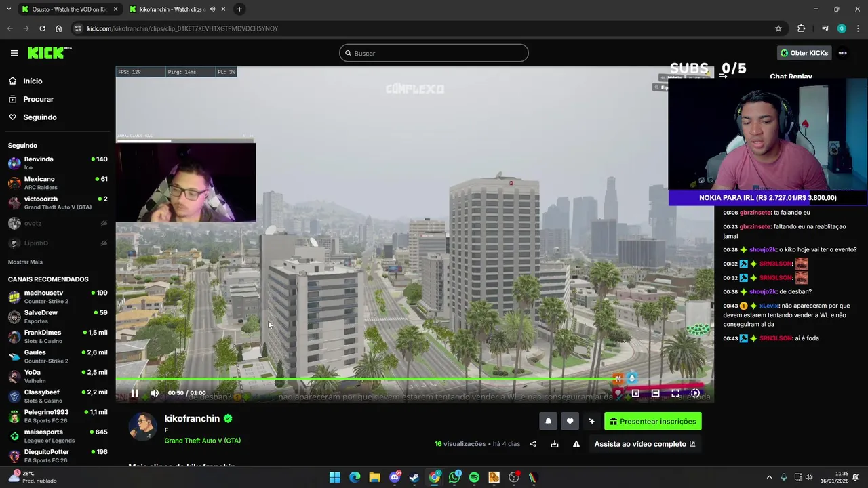Click the sparkle icon button
The height and width of the screenshot is (488, 868).
pos(591,422)
